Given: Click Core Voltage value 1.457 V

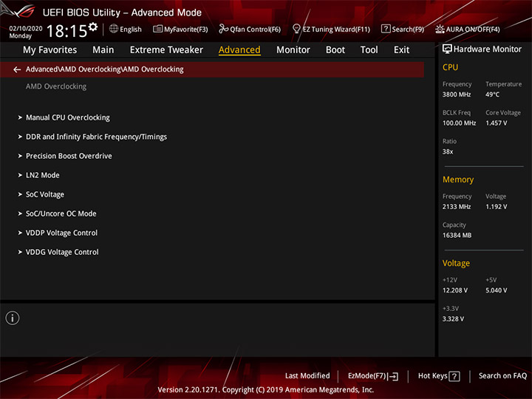Looking at the screenshot, I should tap(496, 123).
